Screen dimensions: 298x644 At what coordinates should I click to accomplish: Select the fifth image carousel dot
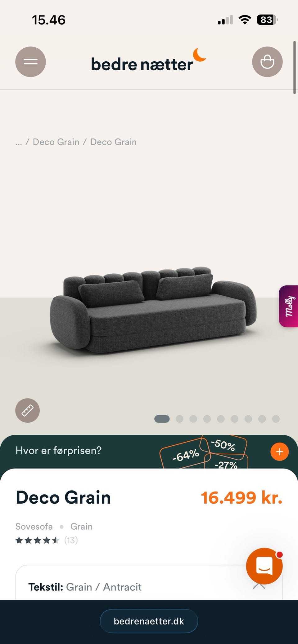(221, 419)
